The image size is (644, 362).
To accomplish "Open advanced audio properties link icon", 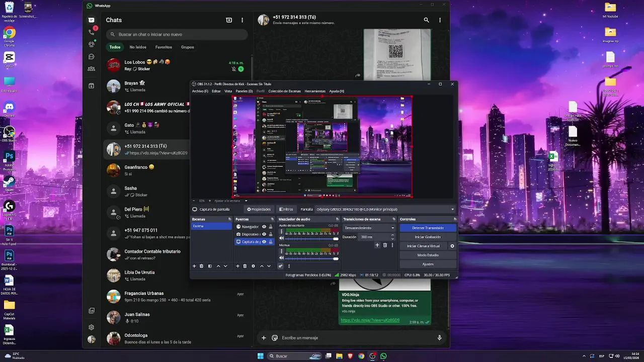I will point(281,266).
